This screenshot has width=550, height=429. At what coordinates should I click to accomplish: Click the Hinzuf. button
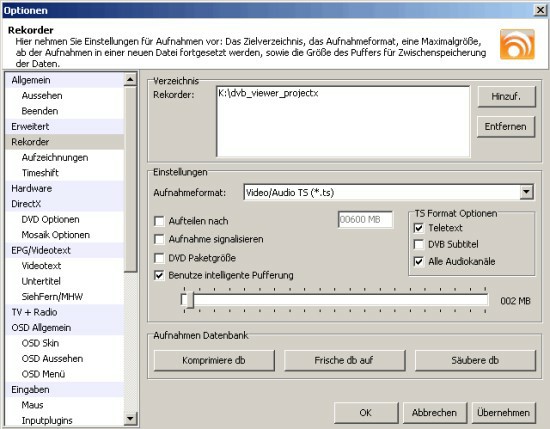click(506, 96)
